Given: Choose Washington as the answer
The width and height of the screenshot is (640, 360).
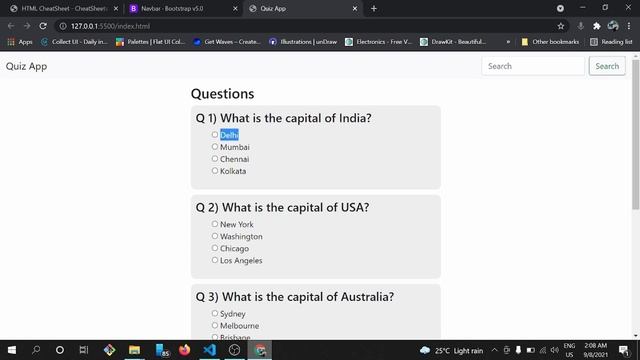Looking at the screenshot, I should click(215, 236).
